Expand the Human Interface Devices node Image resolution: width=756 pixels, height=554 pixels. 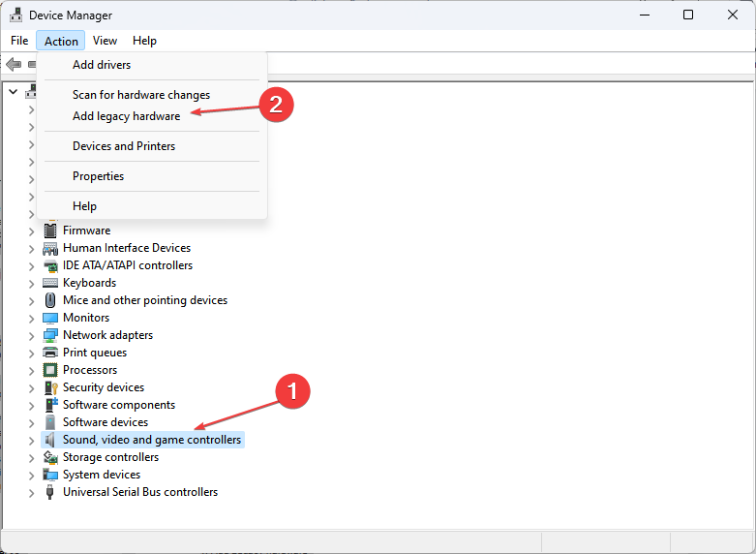pyautogui.click(x=31, y=248)
